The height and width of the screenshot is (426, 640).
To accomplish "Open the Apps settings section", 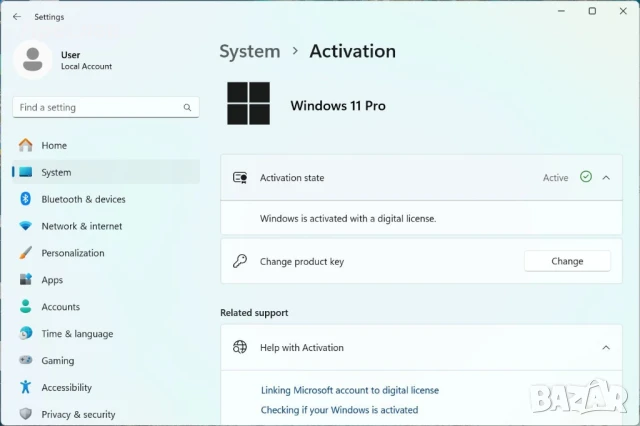I will tap(52, 280).
